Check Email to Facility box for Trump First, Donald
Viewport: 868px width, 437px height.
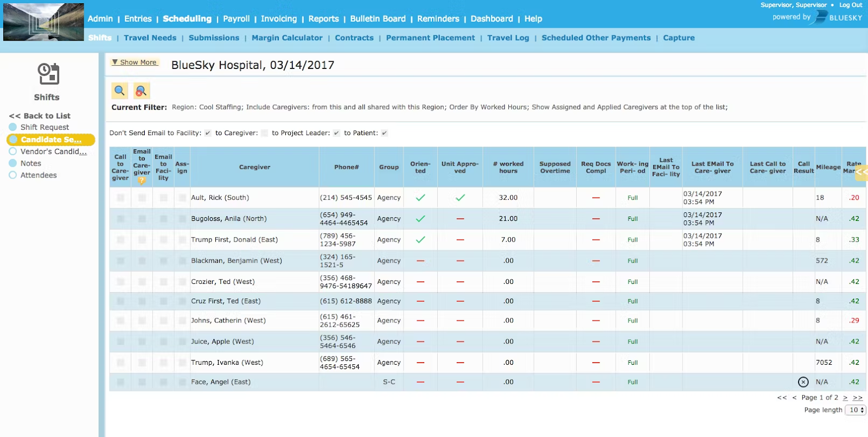[163, 239]
